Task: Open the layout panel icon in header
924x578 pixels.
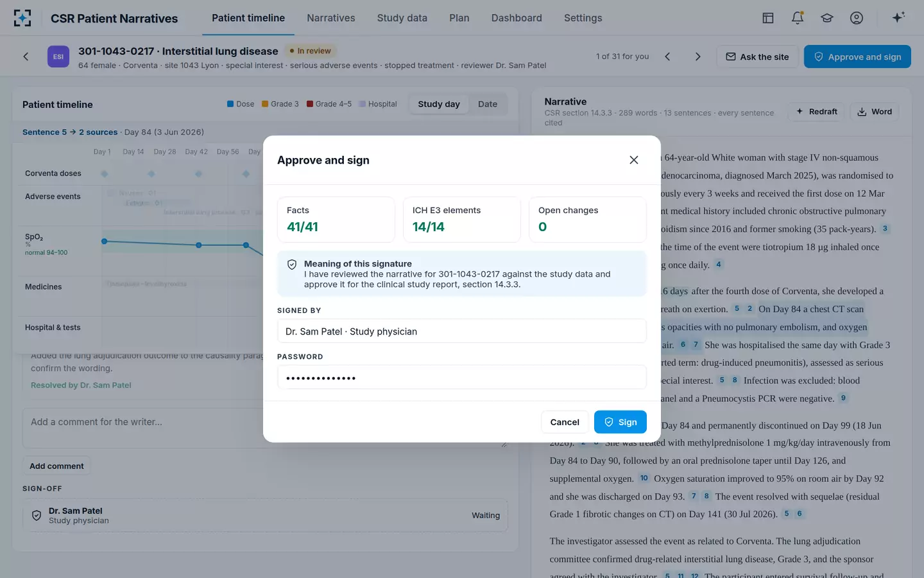Action: click(768, 18)
